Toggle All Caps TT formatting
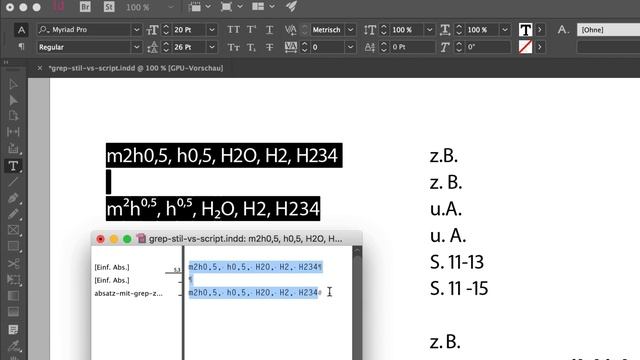The image size is (640, 360). (x=233, y=30)
